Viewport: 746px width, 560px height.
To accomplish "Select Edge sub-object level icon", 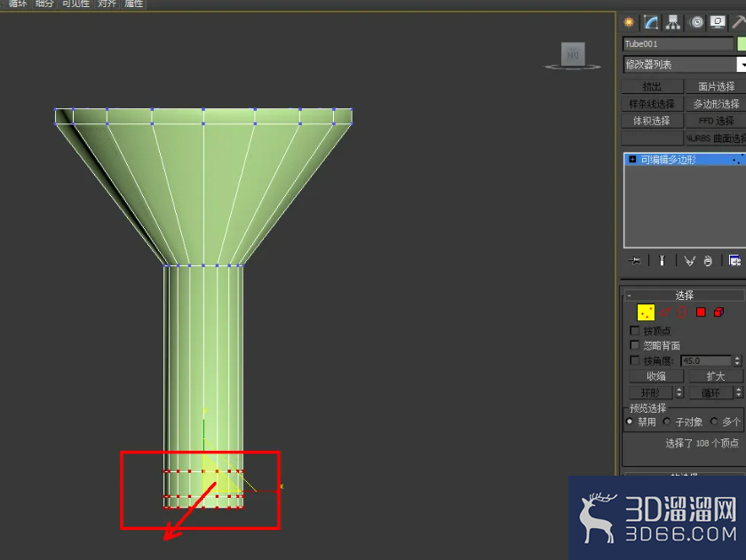I will (x=665, y=312).
